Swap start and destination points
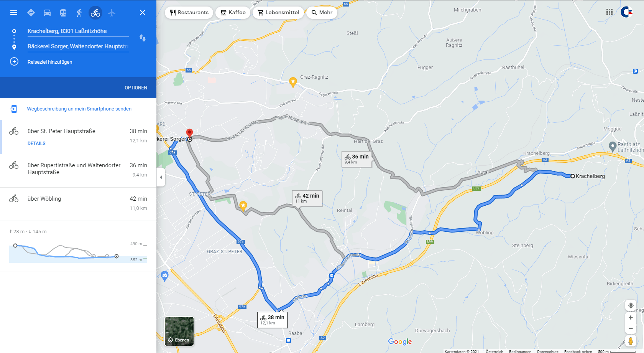The image size is (644, 353). 143,38
